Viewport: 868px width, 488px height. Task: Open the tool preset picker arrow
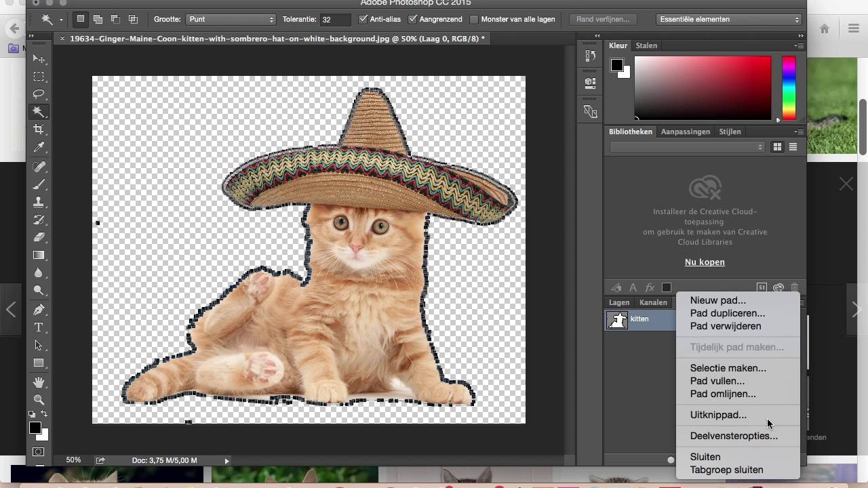61,20
